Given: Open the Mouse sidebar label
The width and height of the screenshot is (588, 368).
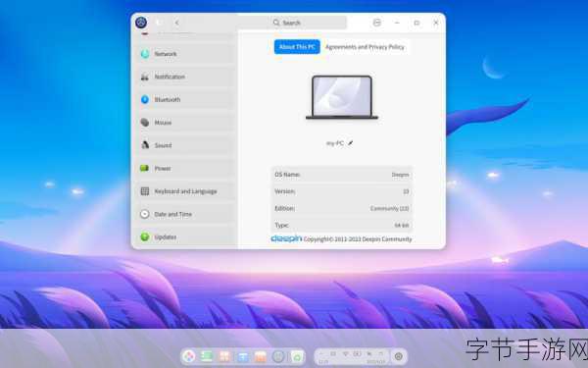Looking at the screenshot, I should coord(163,123).
